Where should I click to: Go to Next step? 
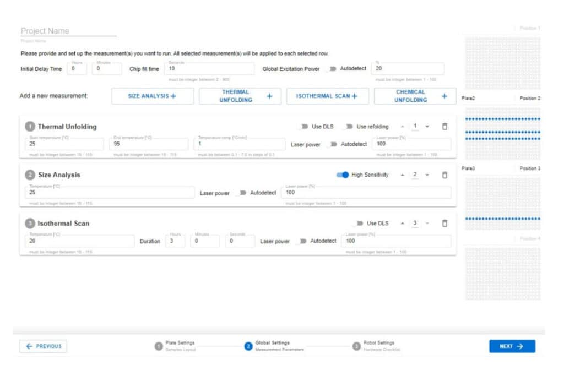pyautogui.click(x=512, y=346)
